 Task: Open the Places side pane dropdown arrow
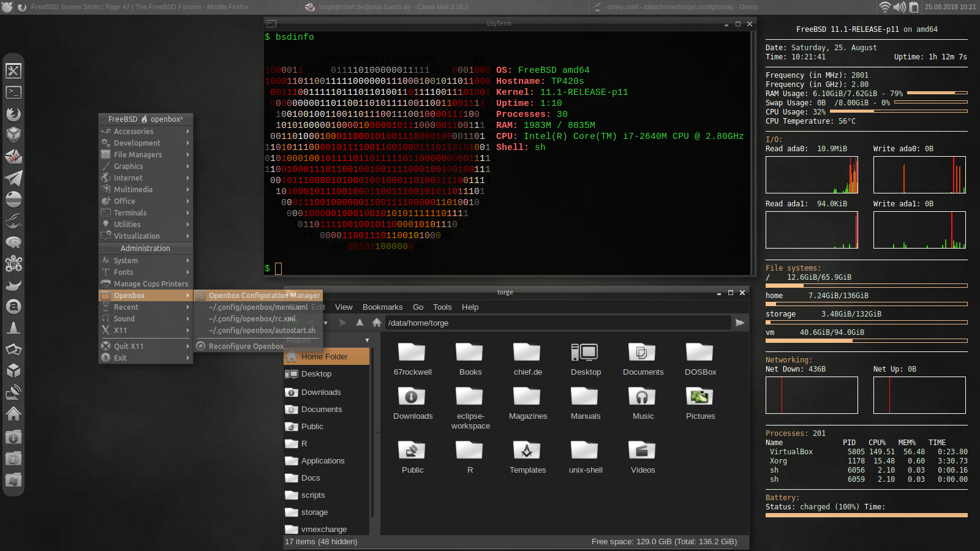[367, 340]
